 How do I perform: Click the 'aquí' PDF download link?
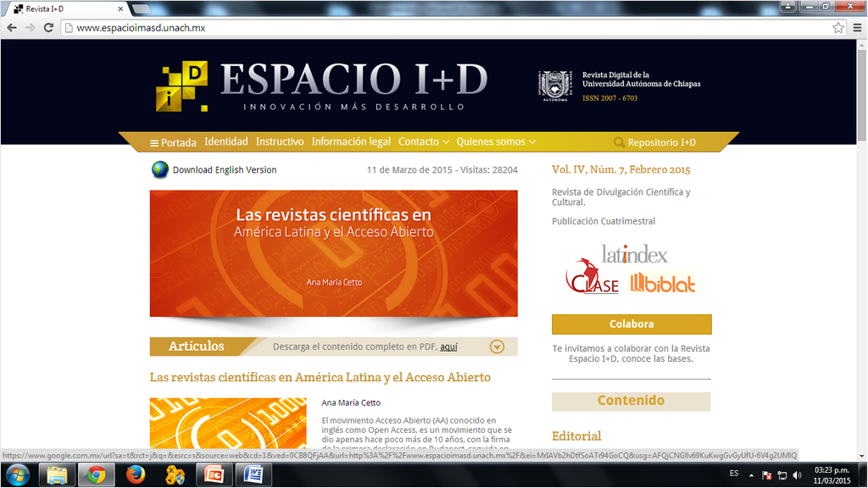448,347
